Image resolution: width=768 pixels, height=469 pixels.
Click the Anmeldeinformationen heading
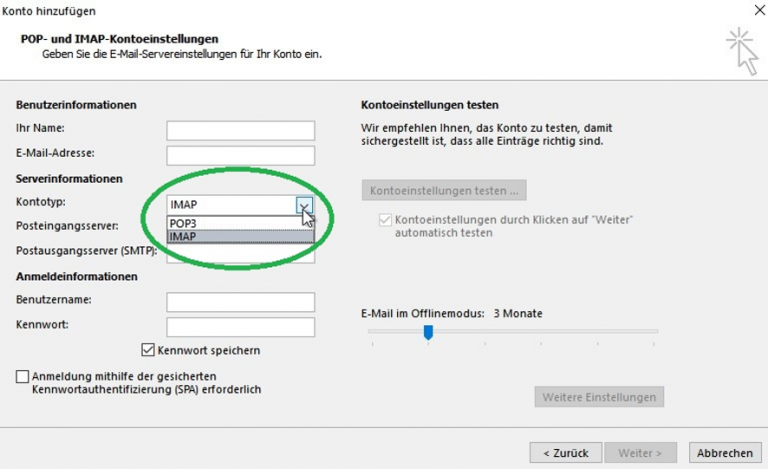click(x=76, y=277)
